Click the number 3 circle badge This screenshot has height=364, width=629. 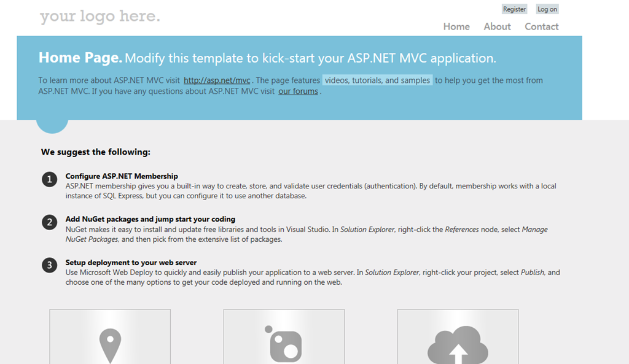pos(49,265)
